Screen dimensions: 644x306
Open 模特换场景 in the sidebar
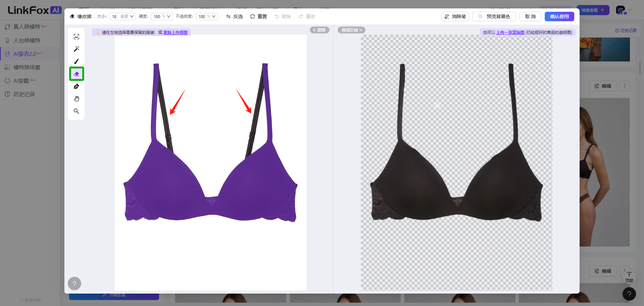coord(27,67)
